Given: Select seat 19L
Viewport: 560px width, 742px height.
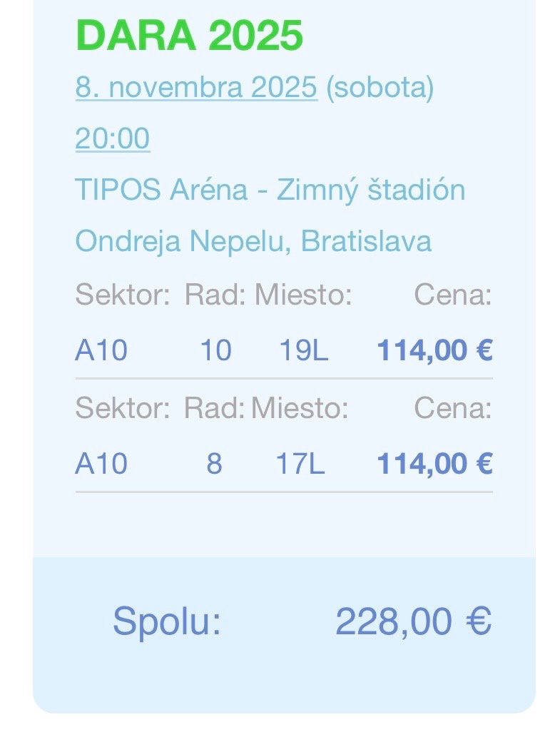Looking at the screenshot, I should [x=303, y=350].
